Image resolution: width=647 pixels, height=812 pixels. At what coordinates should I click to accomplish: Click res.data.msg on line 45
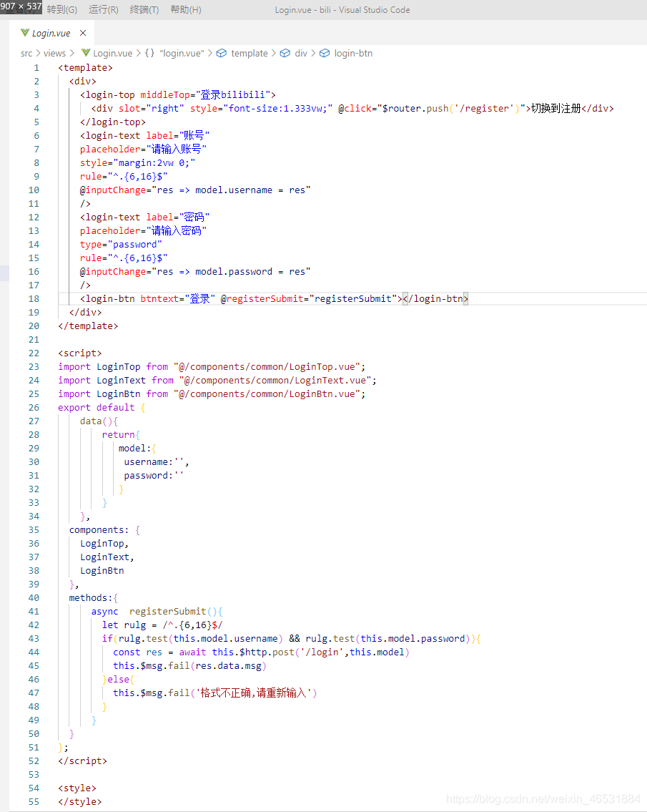228,666
